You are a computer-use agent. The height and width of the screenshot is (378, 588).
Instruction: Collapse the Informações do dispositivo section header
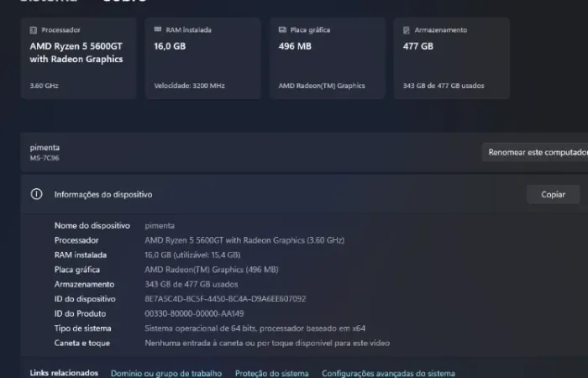(x=304, y=194)
